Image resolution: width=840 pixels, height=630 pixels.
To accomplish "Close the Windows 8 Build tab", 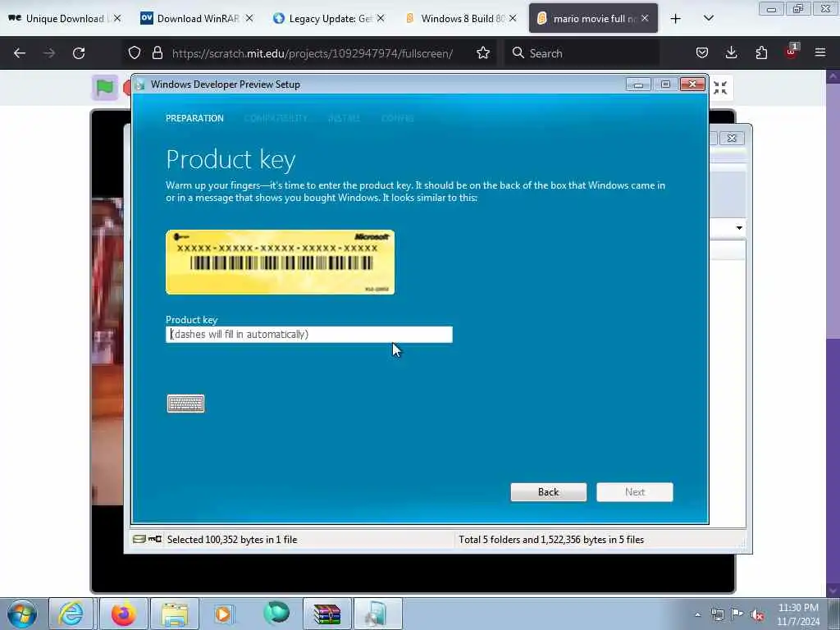I will (513, 18).
